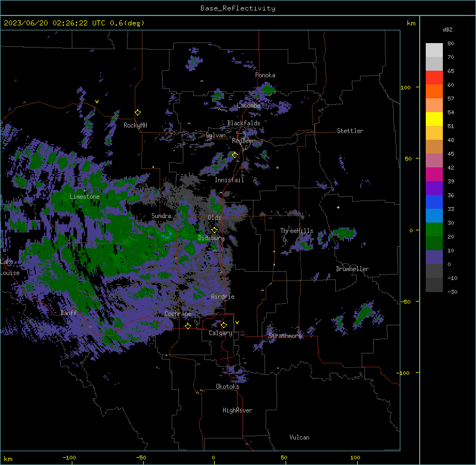This screenshot has height=465, width=476.
Task: Click the yellow diamond marker above RockyMH
Action: (x=138, y=113)
